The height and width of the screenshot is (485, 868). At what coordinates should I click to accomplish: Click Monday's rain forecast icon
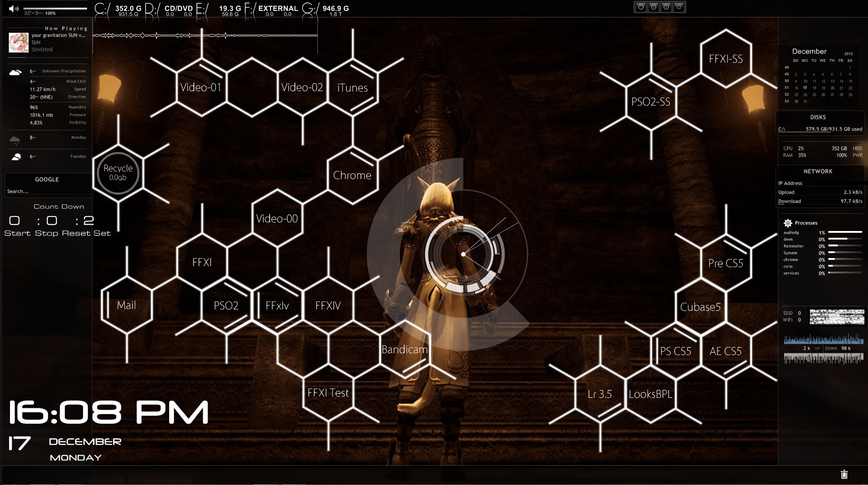[15, 140]
